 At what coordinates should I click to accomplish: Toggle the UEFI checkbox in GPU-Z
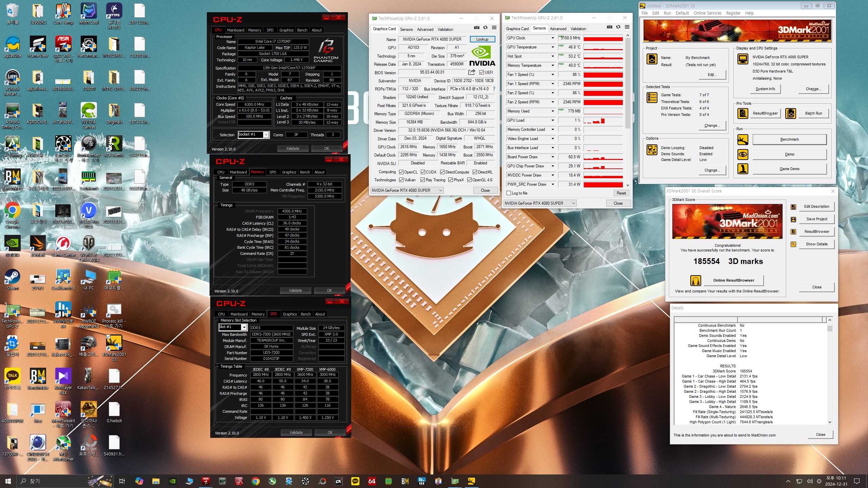(x=481, y=72)
